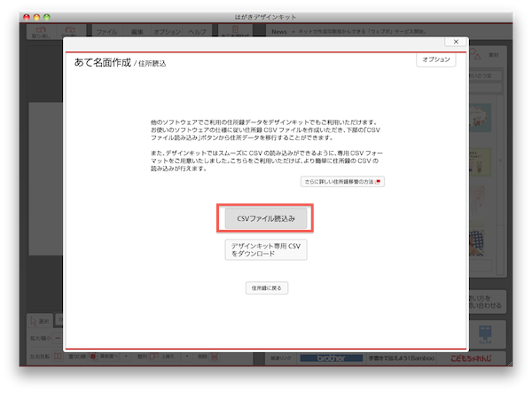532x393 pixels.
Task: Open the brother banner link
Action: (x=332, y=358)
